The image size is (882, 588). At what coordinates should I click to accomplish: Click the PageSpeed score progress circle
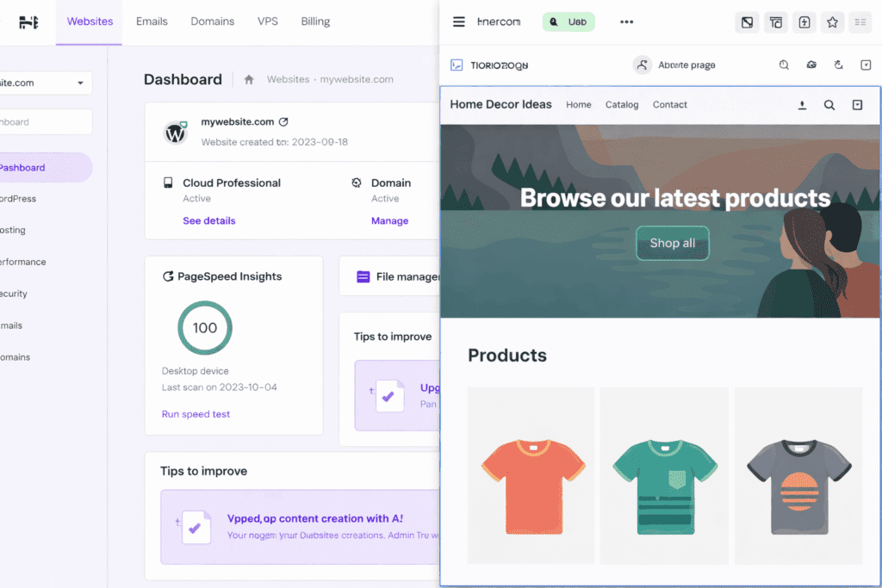coord(204,328)
